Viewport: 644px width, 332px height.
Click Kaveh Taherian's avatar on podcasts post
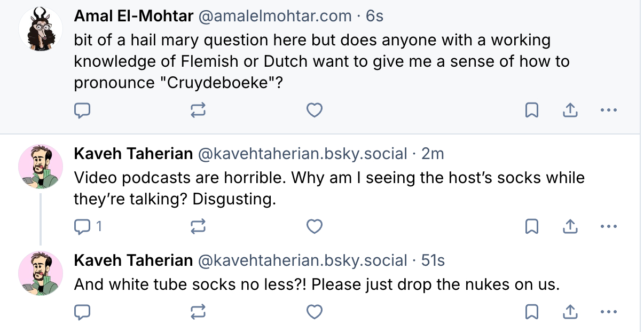point(41,167)
